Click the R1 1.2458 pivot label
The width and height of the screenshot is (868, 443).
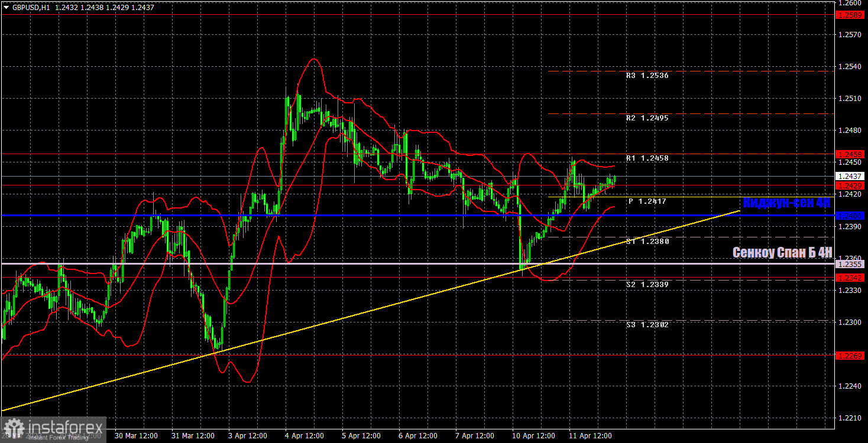[647, 158]
